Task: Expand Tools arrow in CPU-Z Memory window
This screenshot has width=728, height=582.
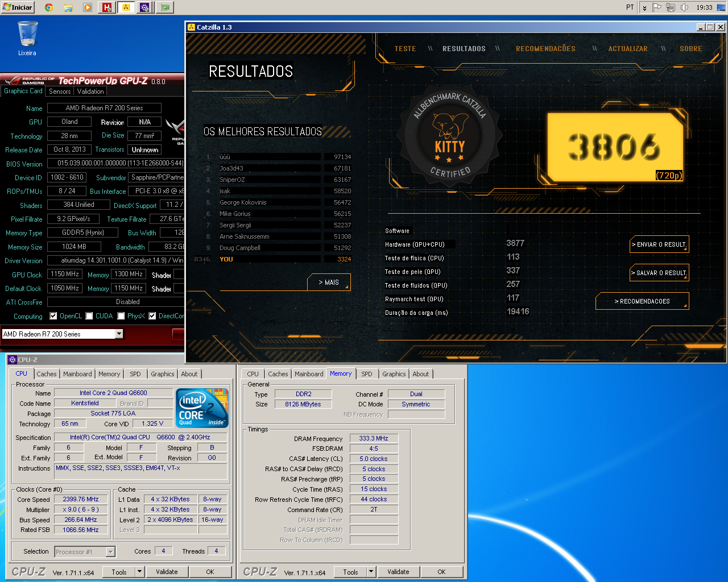Action: 371,572
